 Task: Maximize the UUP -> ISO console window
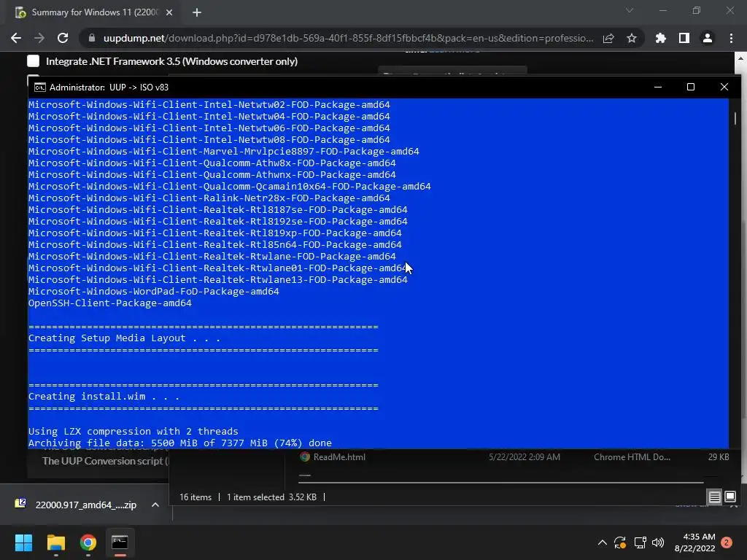point(691,87)
